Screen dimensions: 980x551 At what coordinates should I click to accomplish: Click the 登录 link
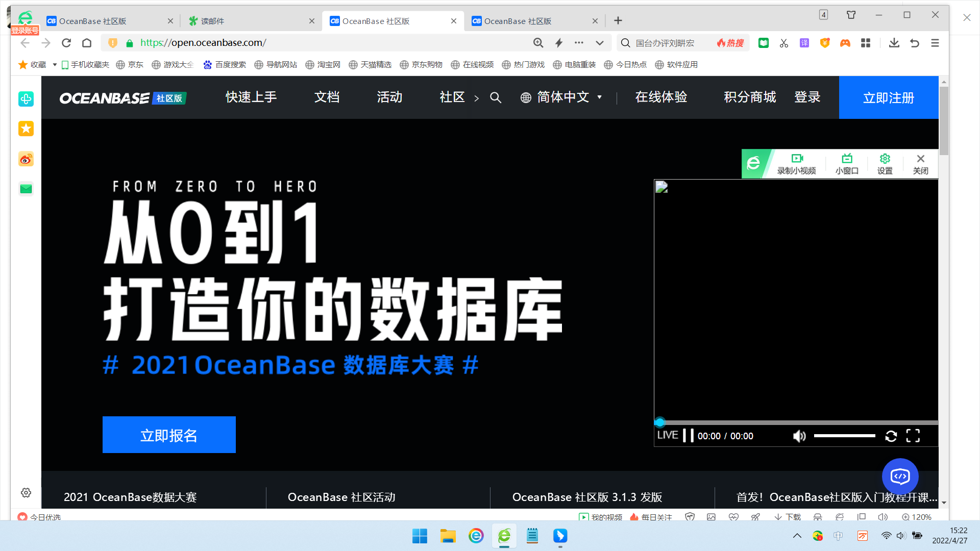[807, 97]
